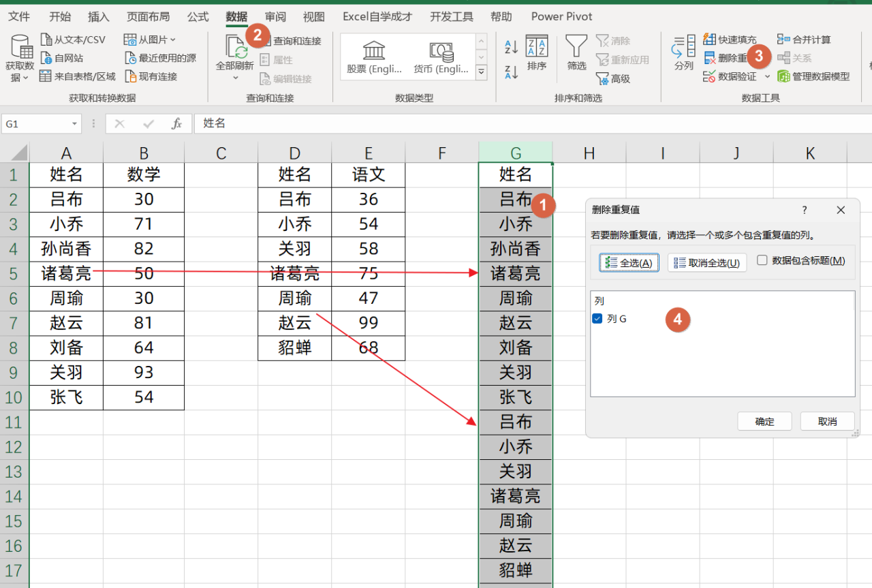Click 全选(A) button

(x=629, y=262)
